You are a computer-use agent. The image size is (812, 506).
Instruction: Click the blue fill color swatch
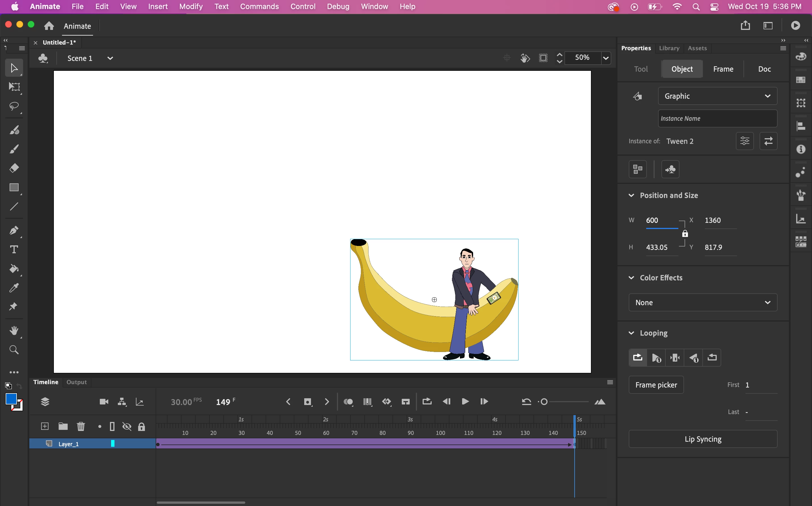pyautogui.click(x=11, y=399)
